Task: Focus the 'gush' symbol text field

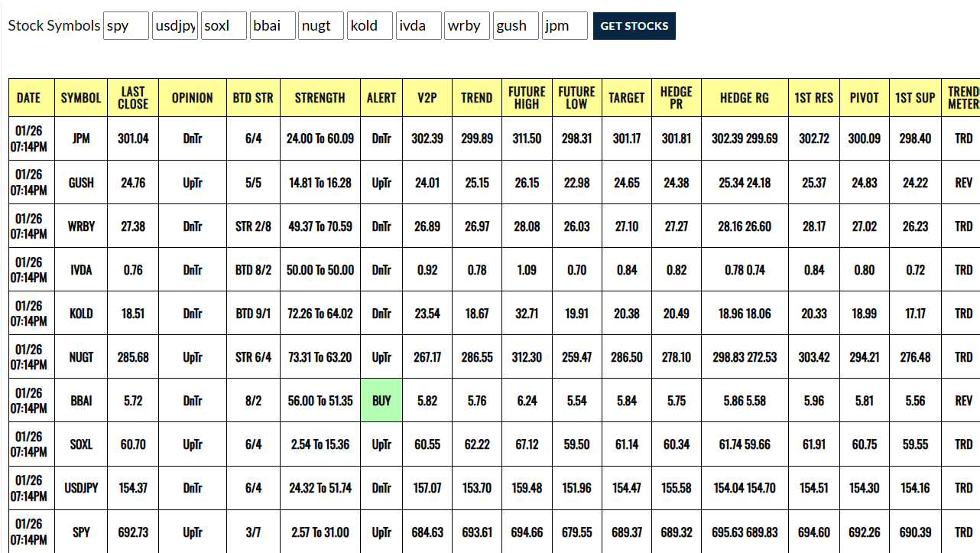Action: coord(516,26)
